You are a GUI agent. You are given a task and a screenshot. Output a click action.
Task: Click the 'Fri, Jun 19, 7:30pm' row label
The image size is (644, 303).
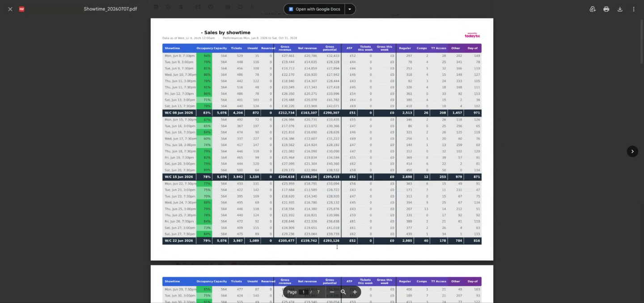point(179,158)
